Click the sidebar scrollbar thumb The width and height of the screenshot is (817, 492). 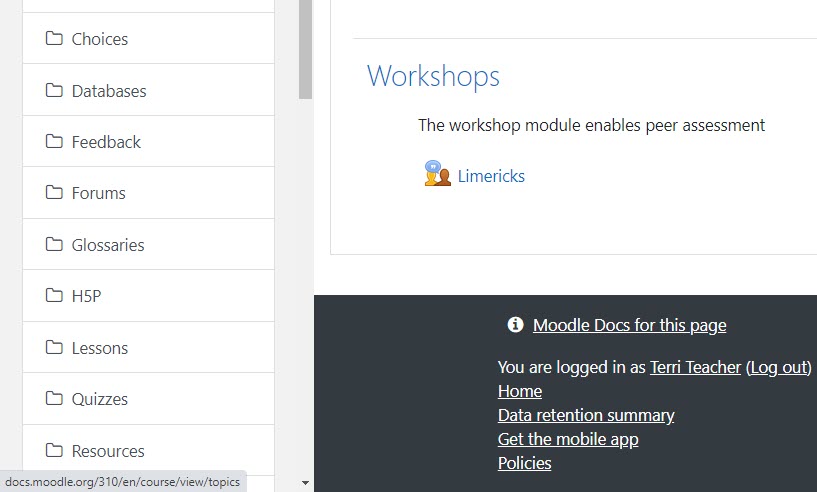(x=305, y=50)
